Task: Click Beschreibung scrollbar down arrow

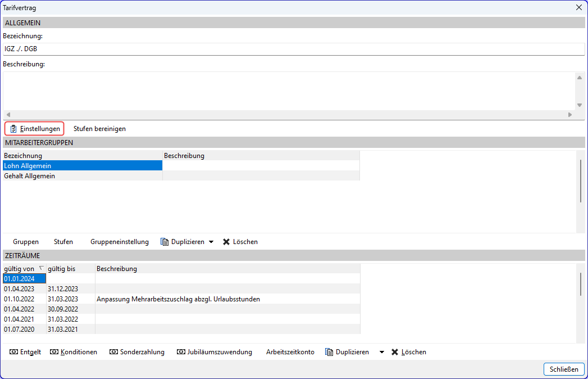Action: (x=580, y=105)
